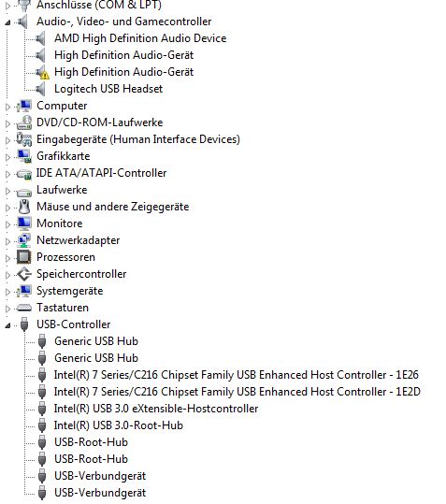The height and width of the screenshot is (504, 446).
Task: Expand the DVD/CD-ROM-Laufwerke node
Action: click(x=8, y=123)
